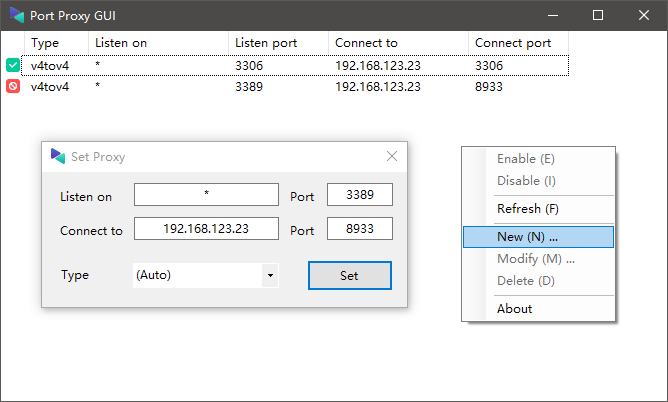Open the Type dropdown arrow
This screenshot has width=668, height=402.
[270, 275]
